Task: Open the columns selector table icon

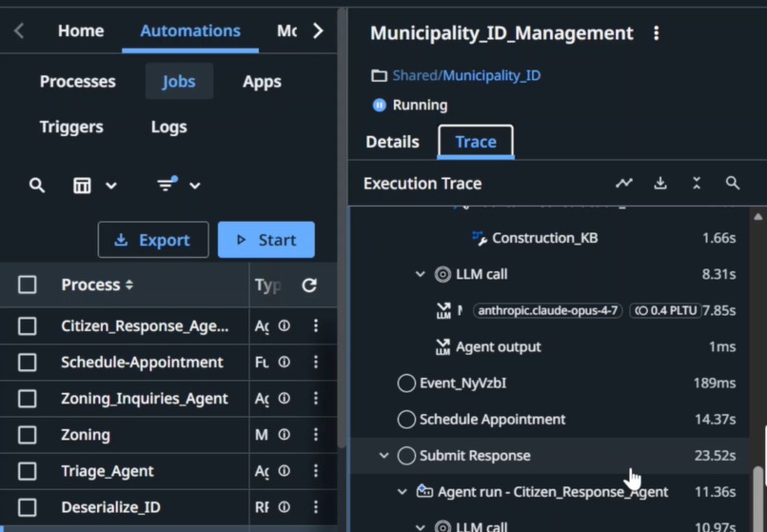Action: point(82,186)
